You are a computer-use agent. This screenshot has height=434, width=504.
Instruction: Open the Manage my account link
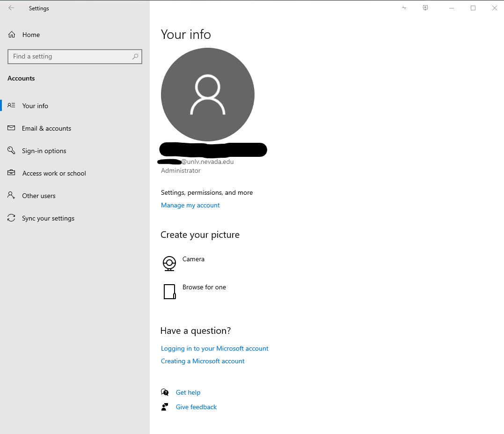190,205
